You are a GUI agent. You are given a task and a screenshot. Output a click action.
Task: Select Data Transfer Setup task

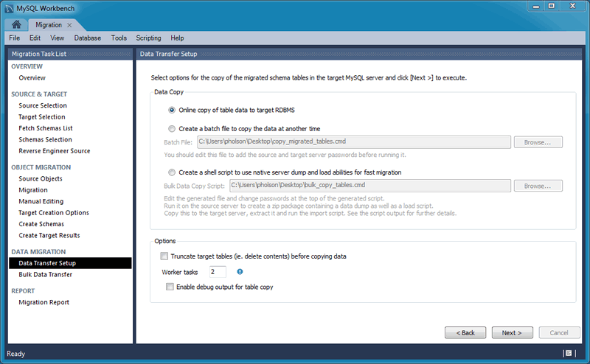(70, 263)
